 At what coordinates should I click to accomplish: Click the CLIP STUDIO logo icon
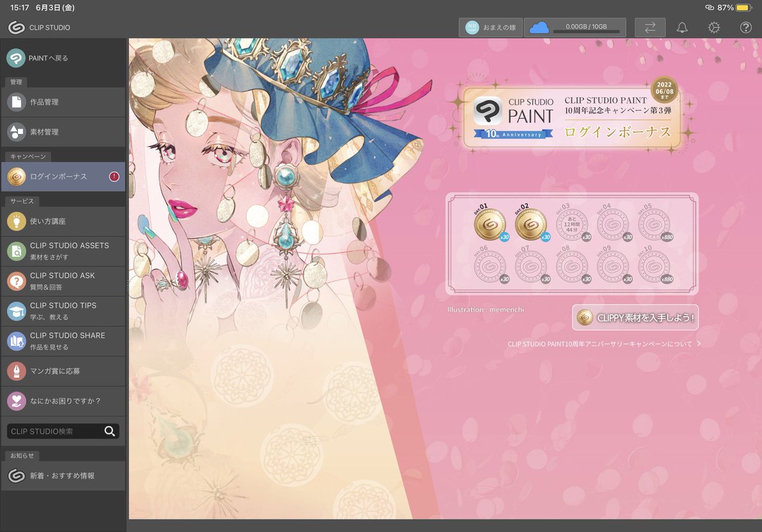tap(17, 27)
